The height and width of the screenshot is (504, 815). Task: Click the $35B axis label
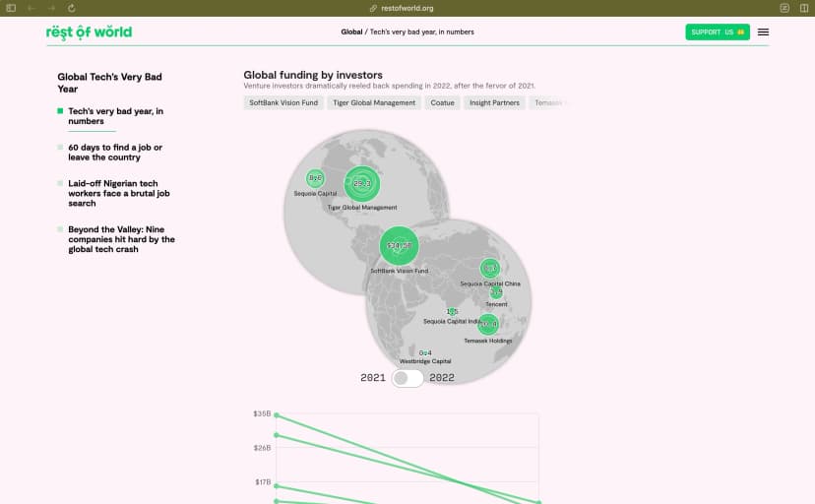tap(262, 413)
